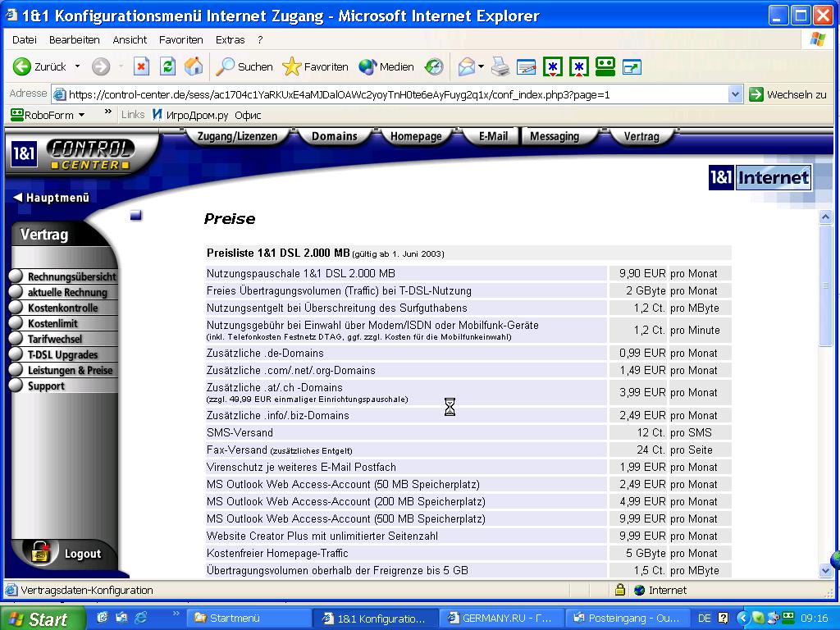The image size is (840, 630).
Task: Expand the address bar URL dropdown
Action: [735, 95]
